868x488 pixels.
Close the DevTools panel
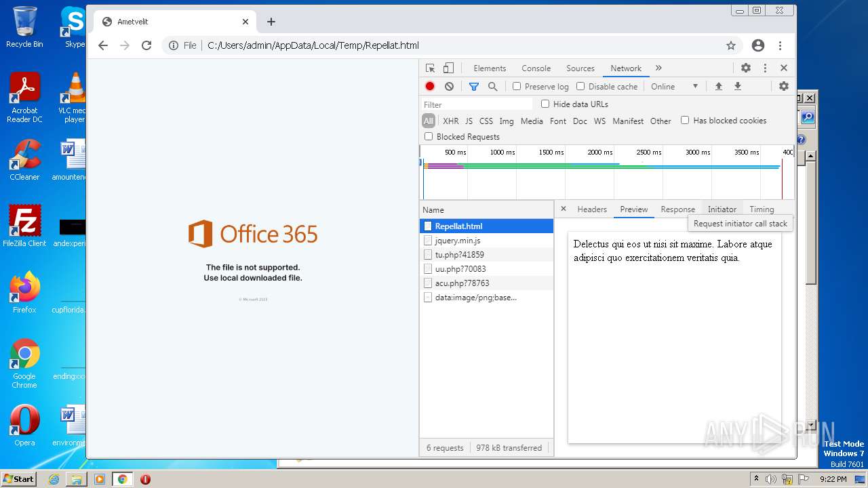click(784, 68)
